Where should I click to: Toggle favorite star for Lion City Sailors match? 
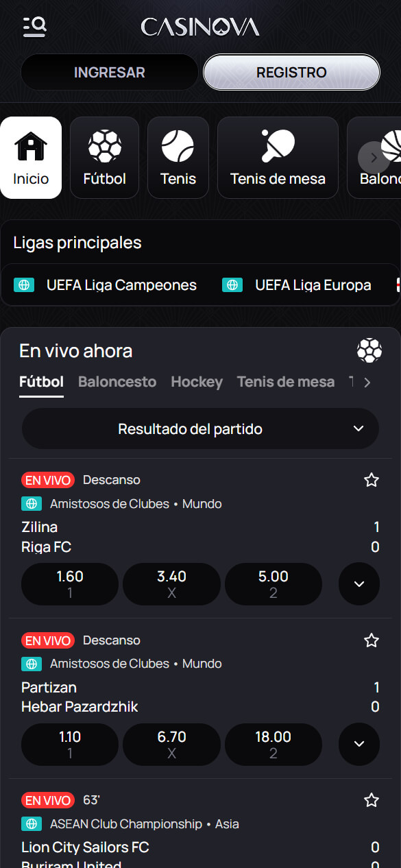[x=372, y=800]
